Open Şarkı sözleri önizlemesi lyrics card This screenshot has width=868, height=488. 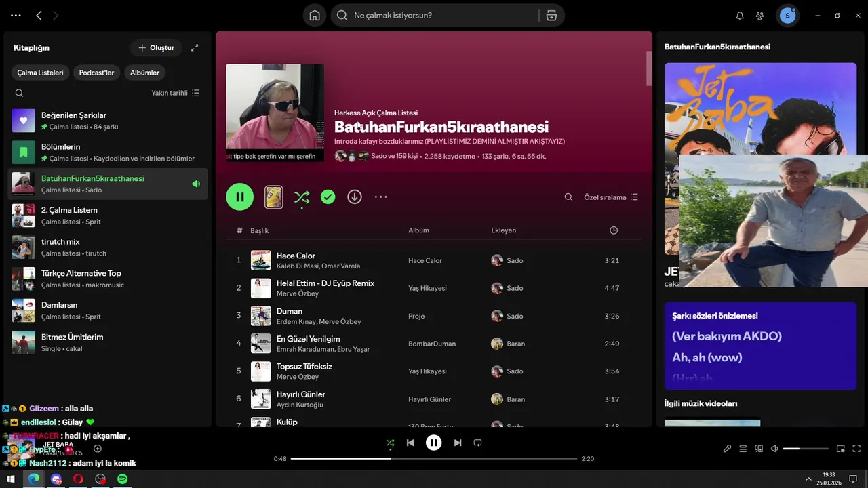pos(760,346)
